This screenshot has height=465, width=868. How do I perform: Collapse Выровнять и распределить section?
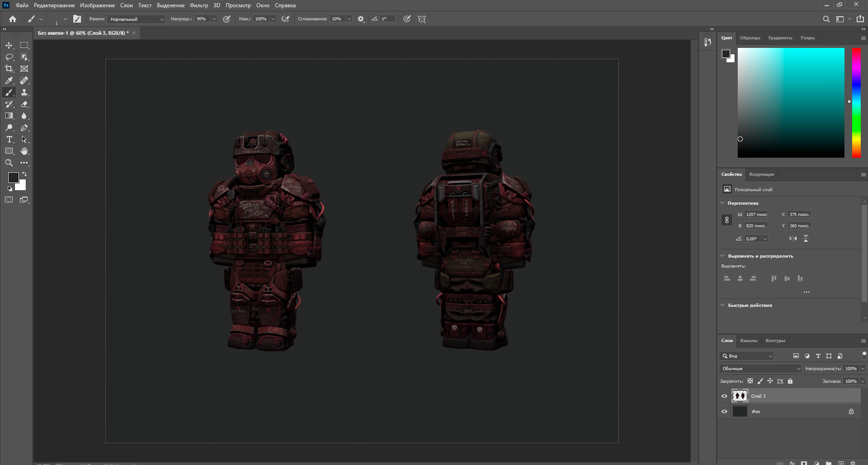point(722,256)
